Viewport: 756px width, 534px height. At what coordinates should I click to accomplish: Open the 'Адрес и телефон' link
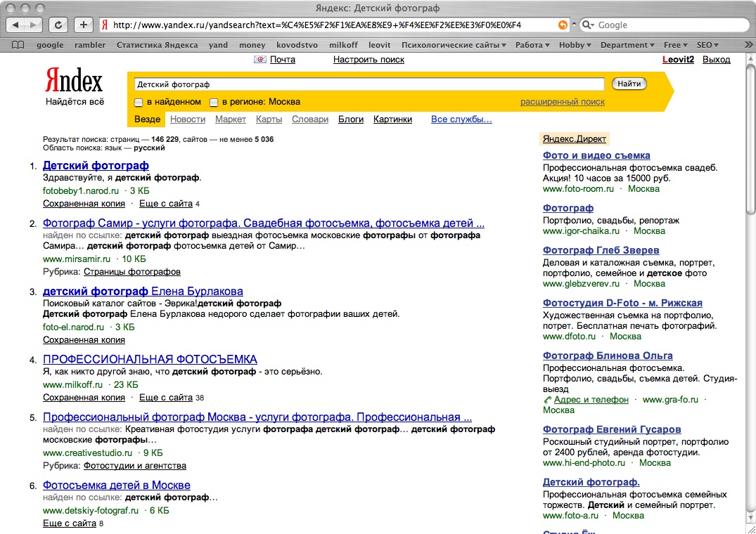click(x=591, y=400)
